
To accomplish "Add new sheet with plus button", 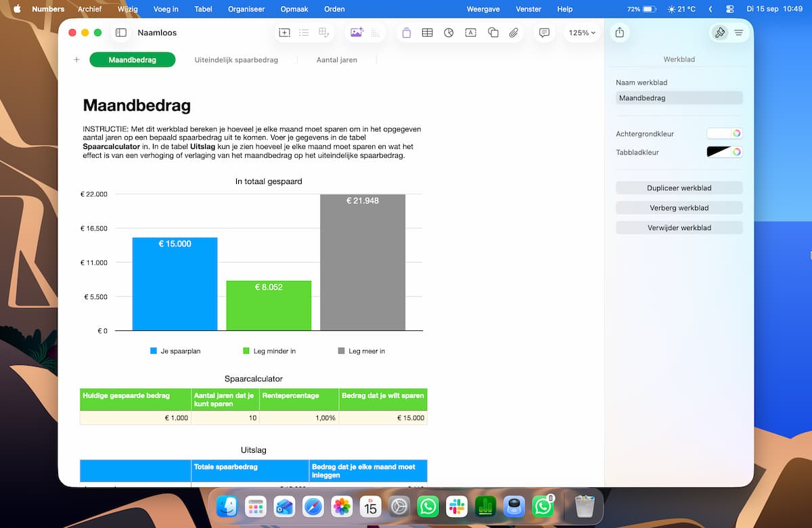I will point(76,60).
